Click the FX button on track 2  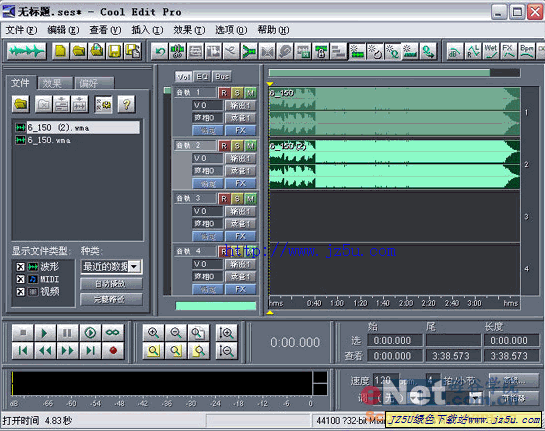(241, 184)
